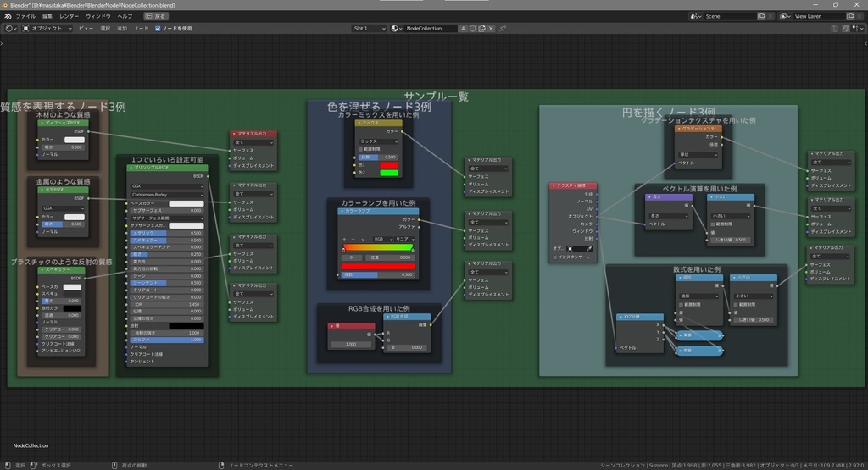Screen dimensions: 868x470
Task: Remove a color stop with minus icon
Action: tap(353, 239)
